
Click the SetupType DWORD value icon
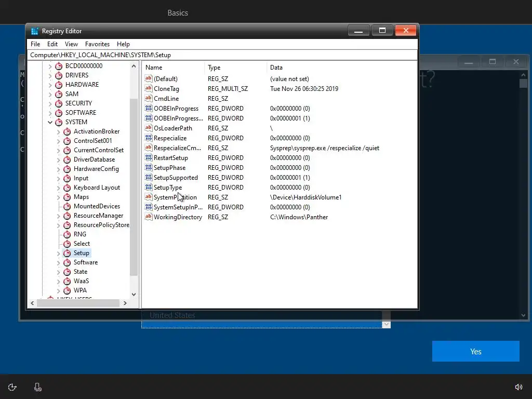point(148,187)
